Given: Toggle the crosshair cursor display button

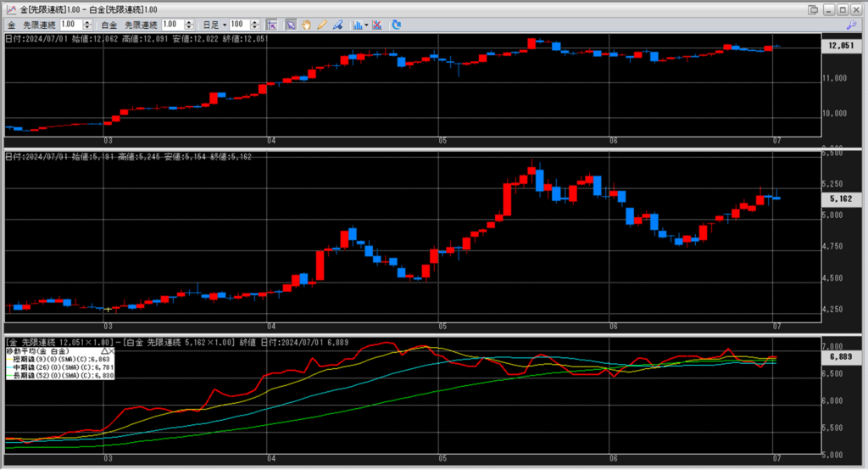Looking at the screenshot, I should pos(272,25).
